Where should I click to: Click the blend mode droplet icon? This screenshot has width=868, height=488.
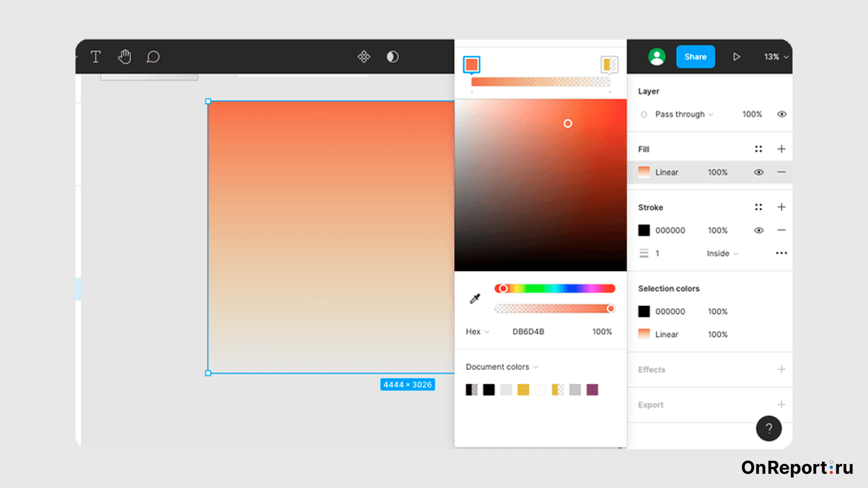644,114
